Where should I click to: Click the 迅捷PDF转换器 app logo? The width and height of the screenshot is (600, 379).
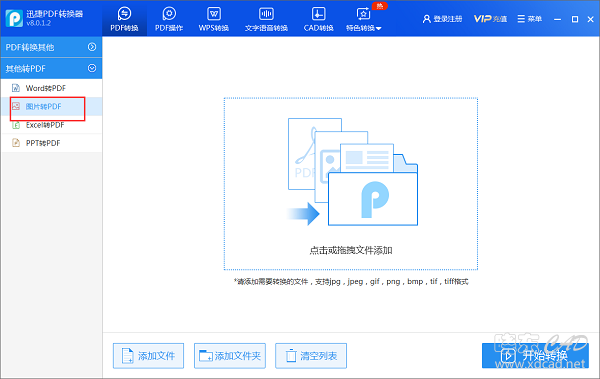click(x=14, y=18)
